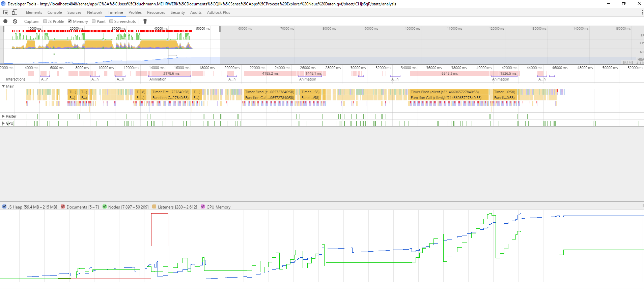Expand the Raster section

(x=3, y=116)
